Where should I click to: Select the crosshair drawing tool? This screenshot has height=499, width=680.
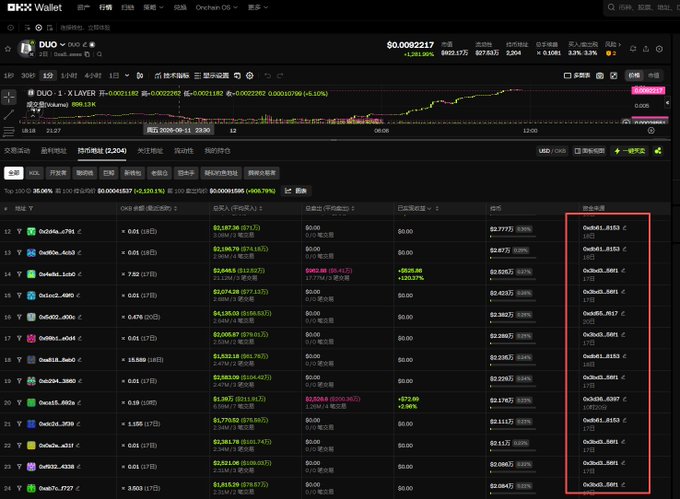(x=9, y=97)
